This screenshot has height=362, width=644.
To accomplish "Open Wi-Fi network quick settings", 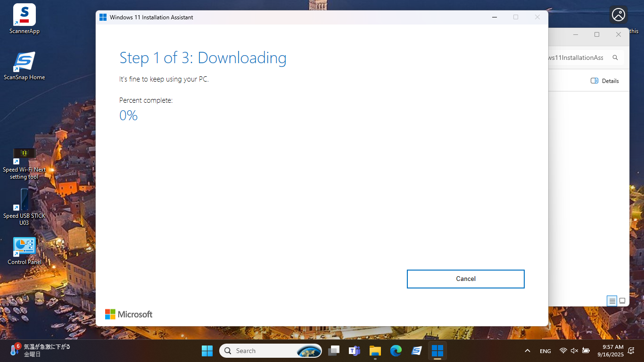I will click(563, 351).
